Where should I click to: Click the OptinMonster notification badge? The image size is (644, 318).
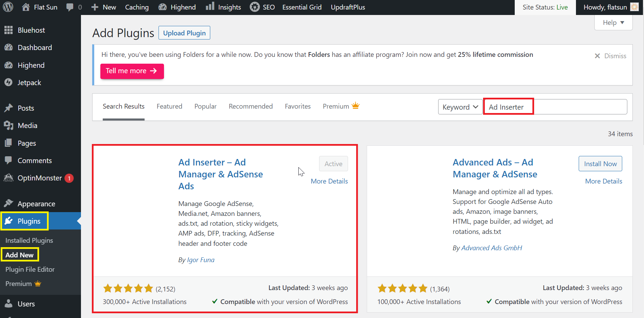[x=69, y=178]
